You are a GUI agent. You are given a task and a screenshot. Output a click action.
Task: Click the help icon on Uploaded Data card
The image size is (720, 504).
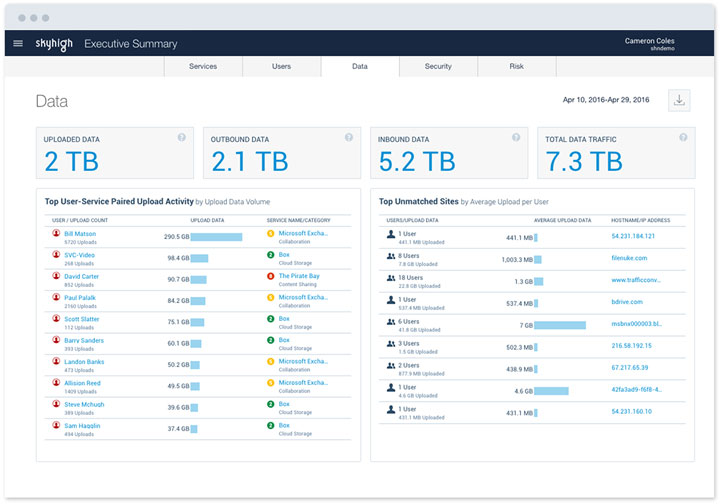pyautogui.click(x=182, y=137)
